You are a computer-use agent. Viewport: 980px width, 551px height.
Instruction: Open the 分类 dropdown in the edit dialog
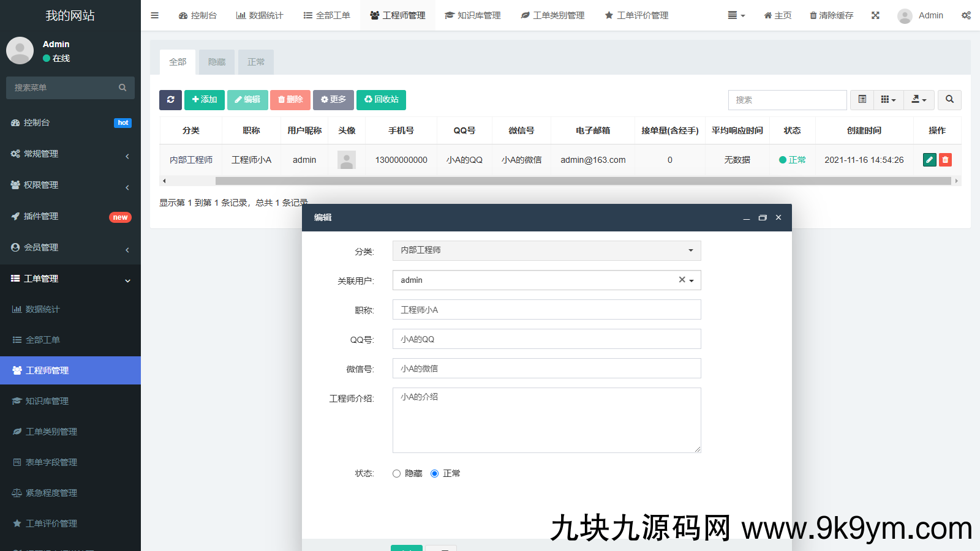tap(546, 250)
